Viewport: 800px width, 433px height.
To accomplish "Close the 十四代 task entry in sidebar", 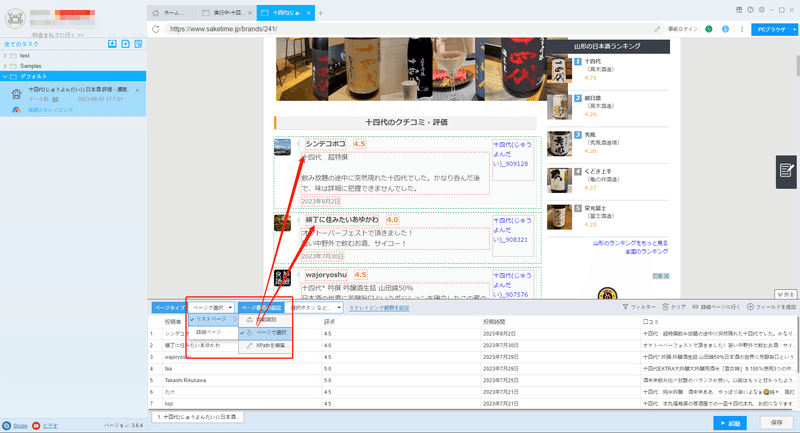I will pyautogui.click(x=137, y=90).
